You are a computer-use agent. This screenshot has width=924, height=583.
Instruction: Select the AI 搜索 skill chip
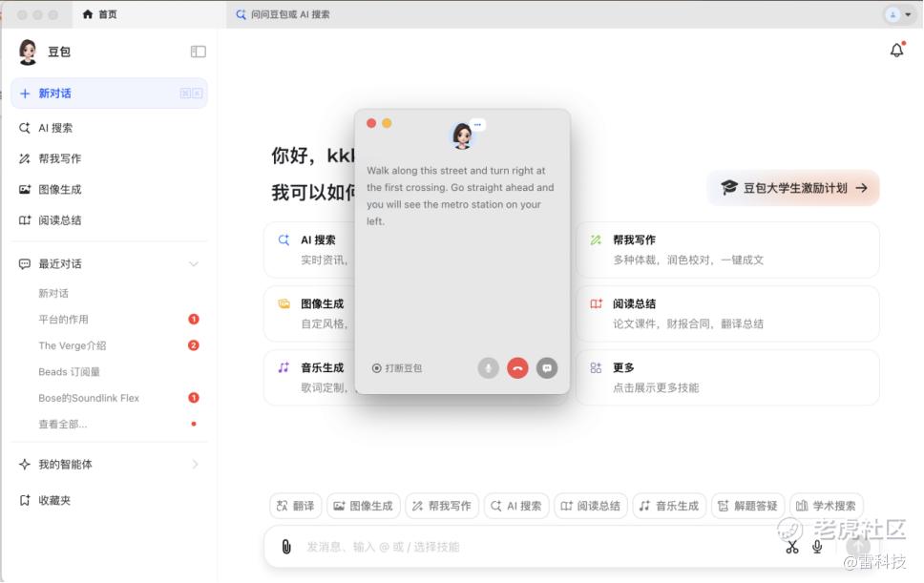(x=516, y=506)
